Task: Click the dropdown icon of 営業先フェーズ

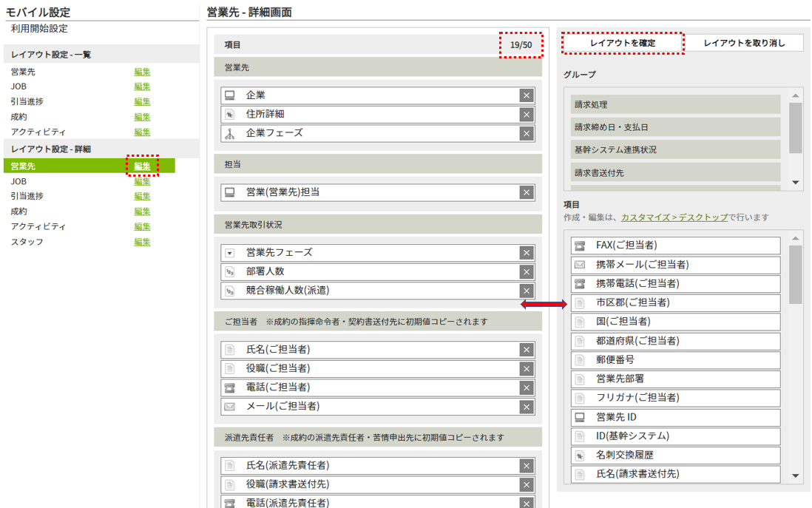Action: 229,253
